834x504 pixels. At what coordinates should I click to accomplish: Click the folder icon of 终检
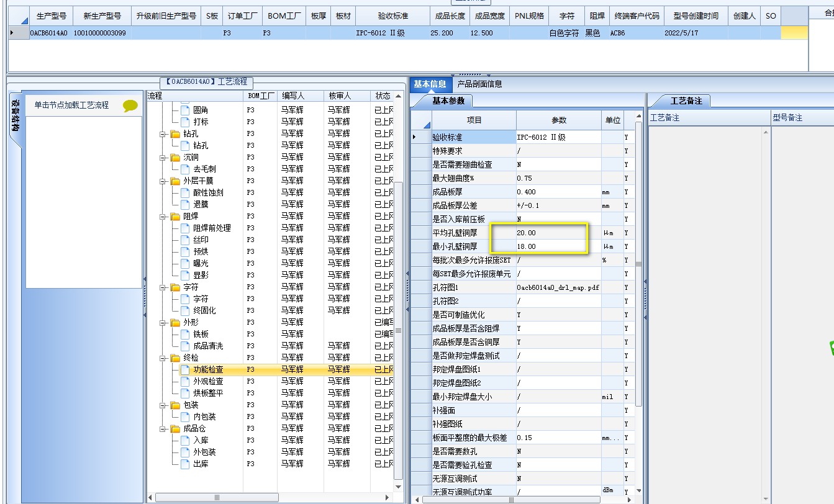[x=175, y=358]
